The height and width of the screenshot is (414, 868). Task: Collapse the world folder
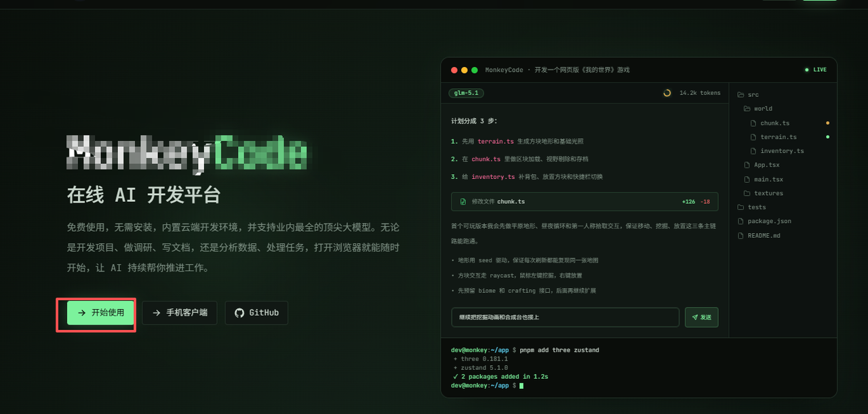click(757, 108)
